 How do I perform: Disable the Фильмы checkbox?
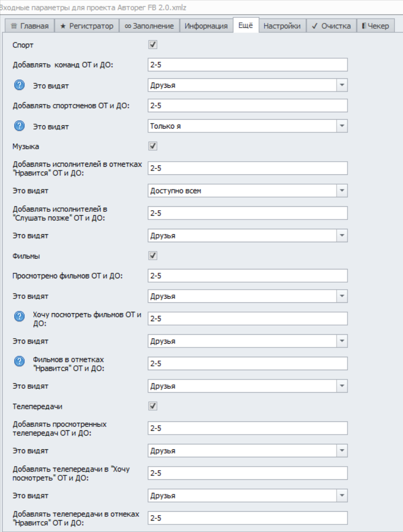tap(152, 255)
